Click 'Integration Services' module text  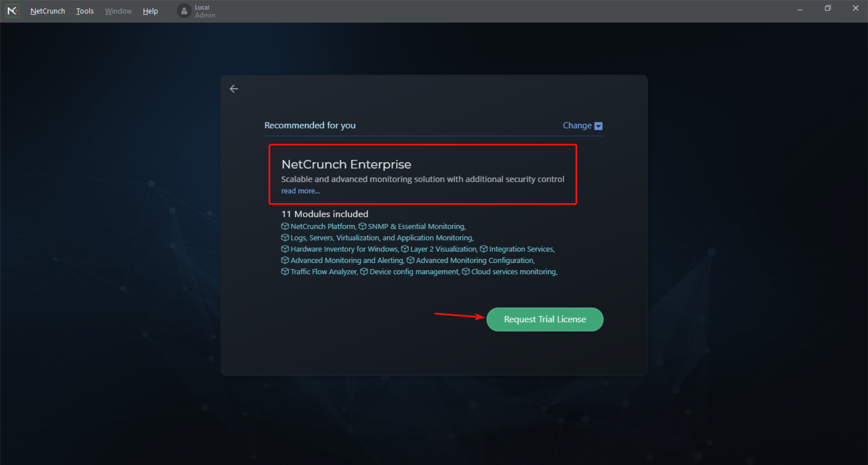(521, 249)
